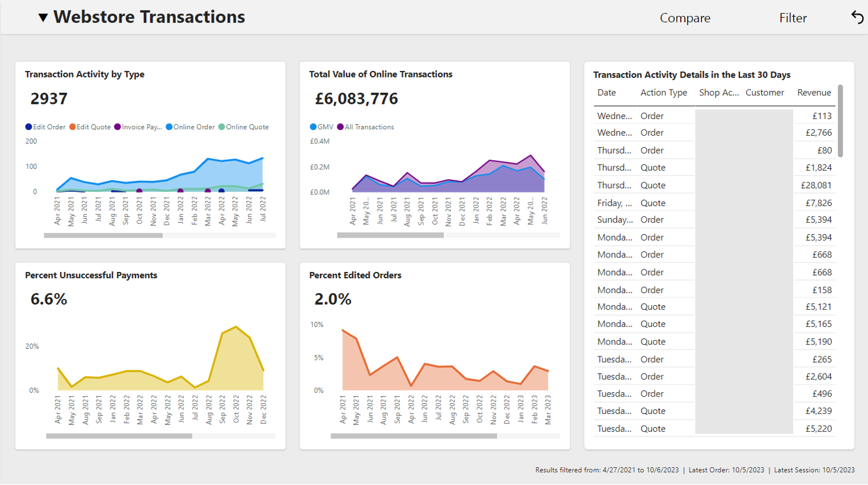Viewport: 868px width, 485px height.
Task: Click the transaction table vertical scrollbar
Action: click(x=840, y=121)
